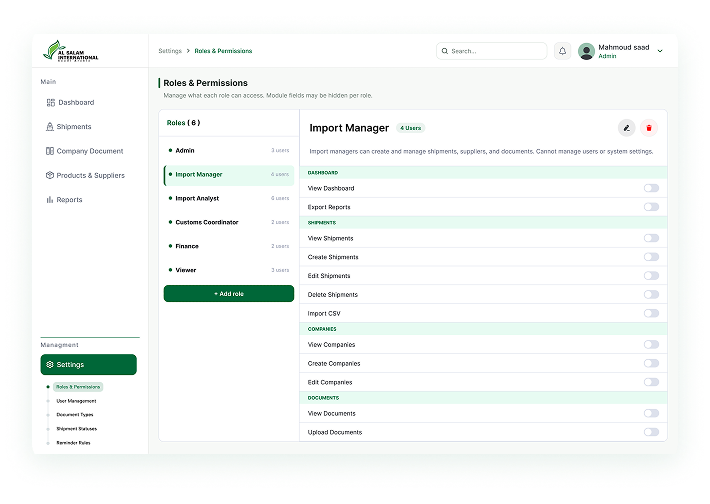
Task: Edit the Import Manager role with the pencil icon
Action: [627, 128]
